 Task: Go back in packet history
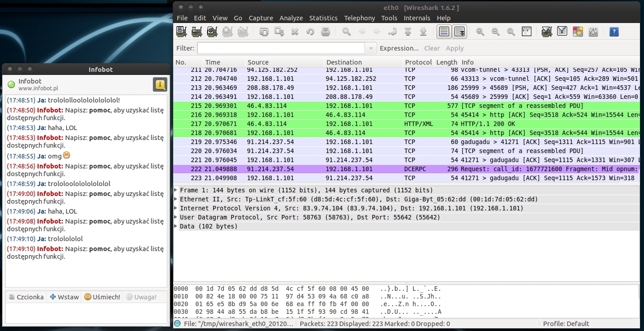pos(362,32)
